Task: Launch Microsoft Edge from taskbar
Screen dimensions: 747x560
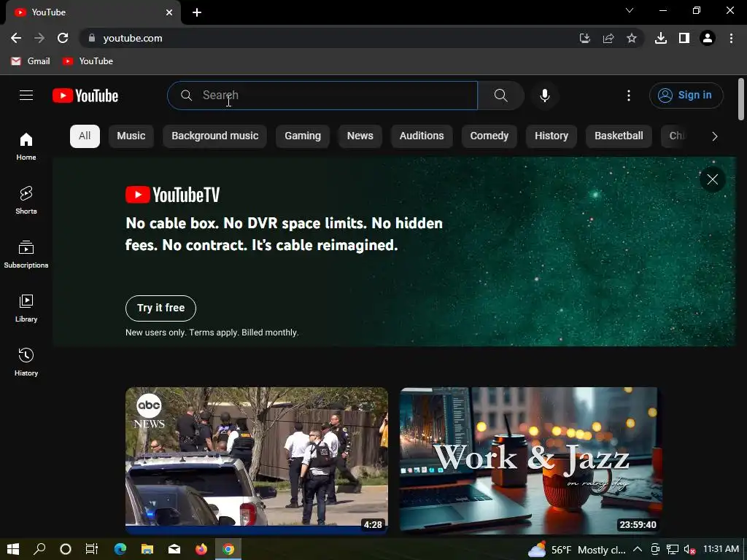Action: pyautogui.click(x=120, y=549)
